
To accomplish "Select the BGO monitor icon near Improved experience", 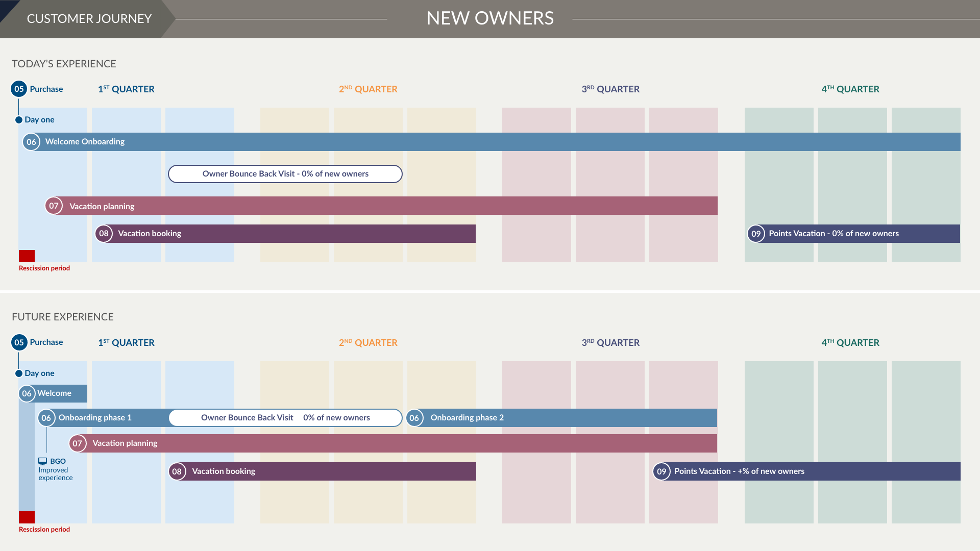I will pyautogui.click(x=43, y=461).
